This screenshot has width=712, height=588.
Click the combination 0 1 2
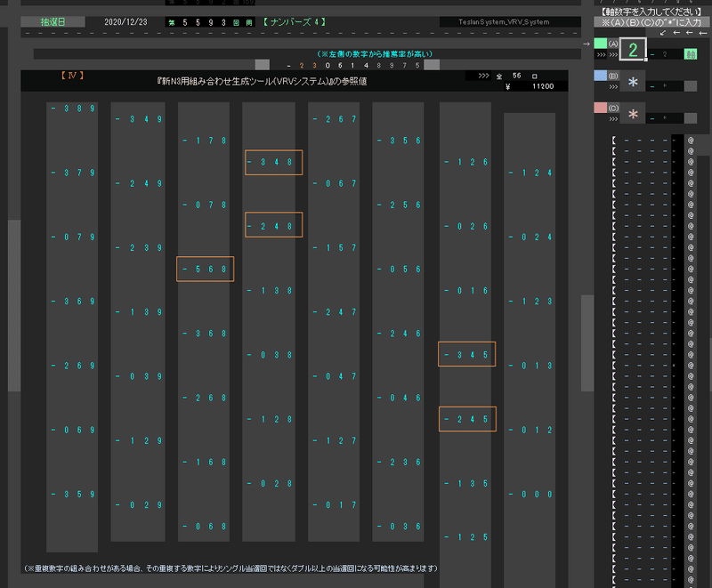(x=530, y=431)
